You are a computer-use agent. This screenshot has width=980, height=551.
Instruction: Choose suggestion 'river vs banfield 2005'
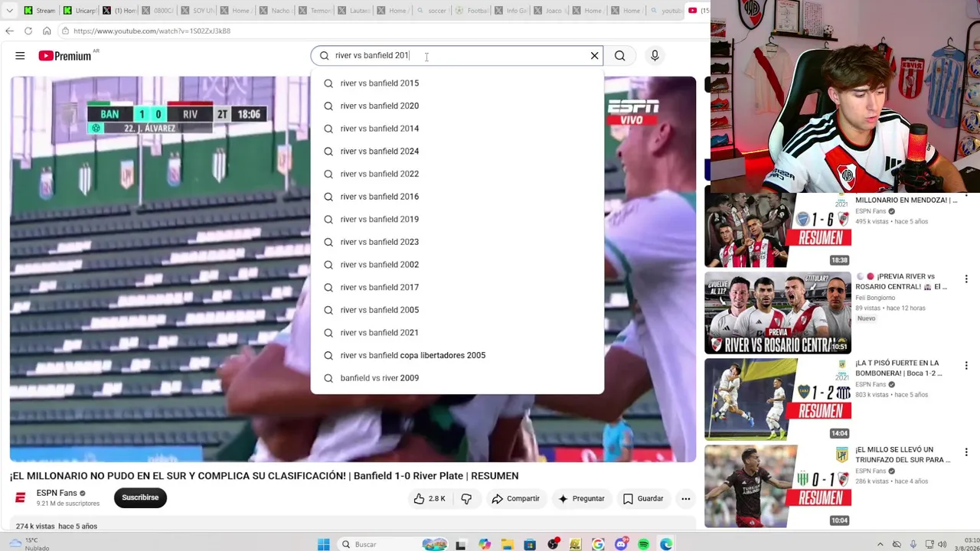point(457,310)
